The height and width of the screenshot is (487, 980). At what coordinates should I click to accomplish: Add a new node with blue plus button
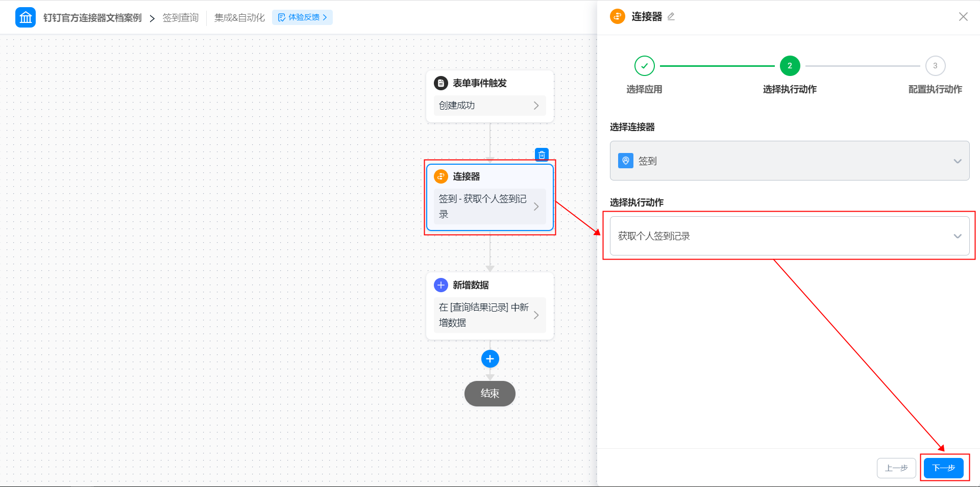[490, 359]
